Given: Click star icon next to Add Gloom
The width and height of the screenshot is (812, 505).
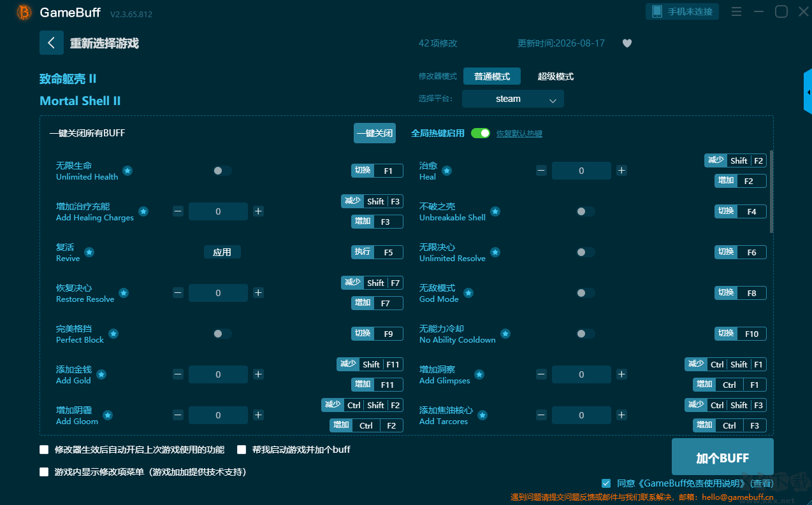Looking at the screenshot, I should coord(108,415).
